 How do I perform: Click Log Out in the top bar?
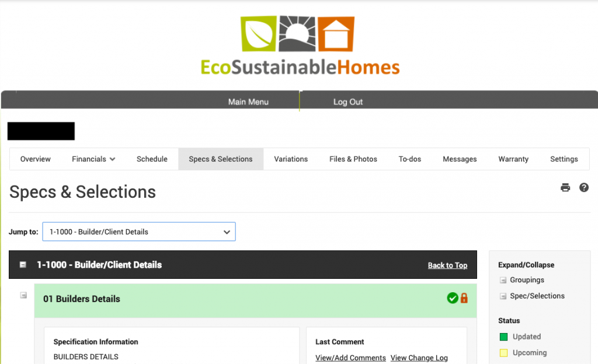[x=348, y=102]
